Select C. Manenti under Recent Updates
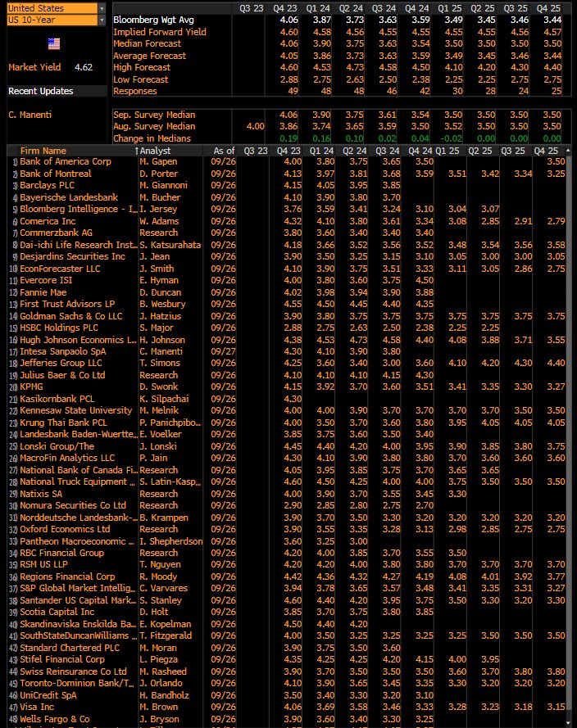This screenshot has height=728, width=577. (30, 115)
